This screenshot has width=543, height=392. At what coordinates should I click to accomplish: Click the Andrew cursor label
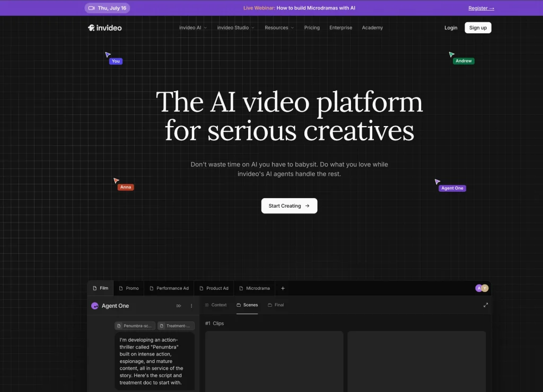click(x=463, y=61)
